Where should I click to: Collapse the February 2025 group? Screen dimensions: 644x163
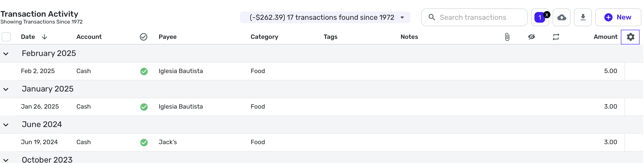(x=6, y=54)
